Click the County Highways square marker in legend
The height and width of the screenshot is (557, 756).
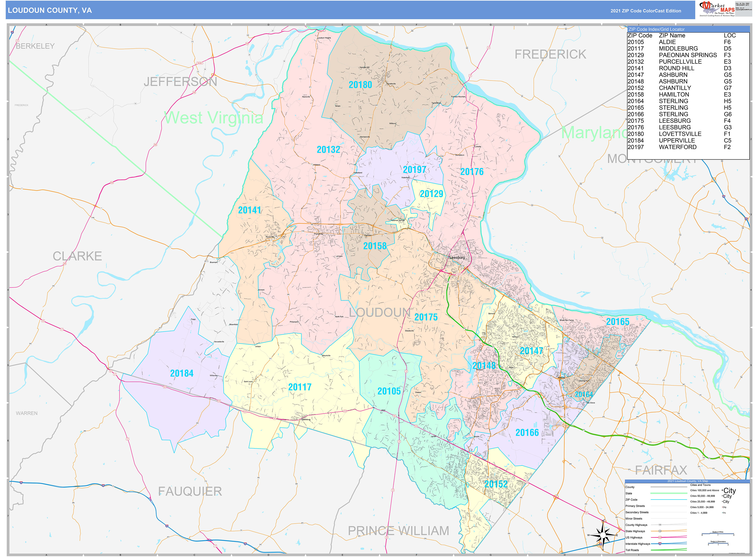click(660, 525)
